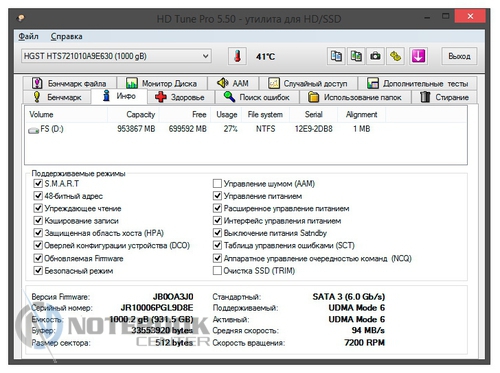This screenshot has width=500, height=373.
Task: Enable Управление шумом (AAM) checkbox
Action: [x=217, y=183]
